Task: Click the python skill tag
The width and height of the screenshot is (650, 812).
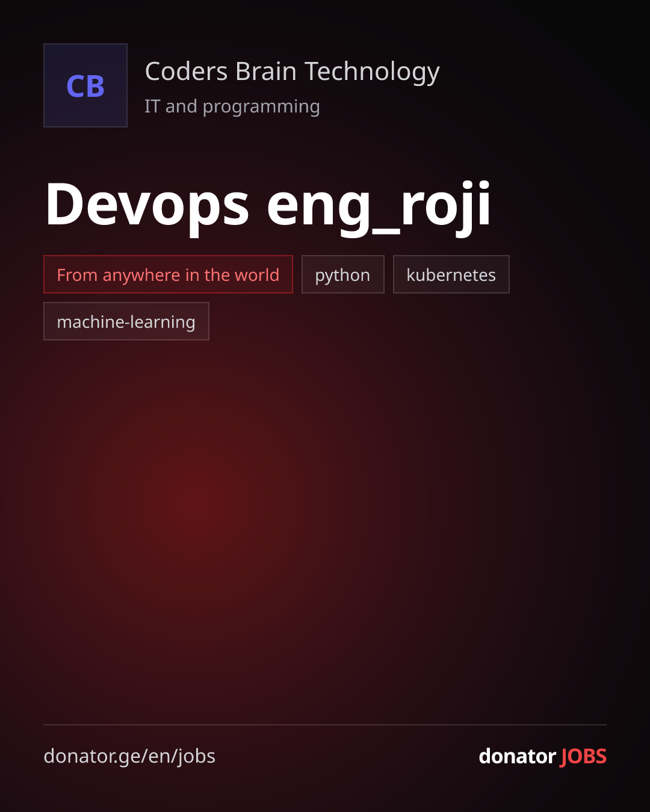Action: [342, 274]
